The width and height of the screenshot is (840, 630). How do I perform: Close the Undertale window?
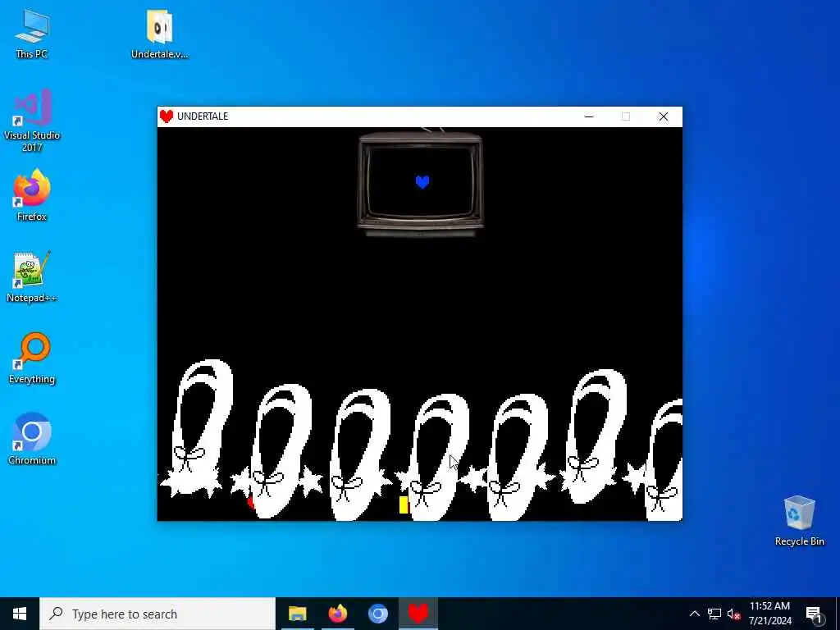click(x=663, y=116)
